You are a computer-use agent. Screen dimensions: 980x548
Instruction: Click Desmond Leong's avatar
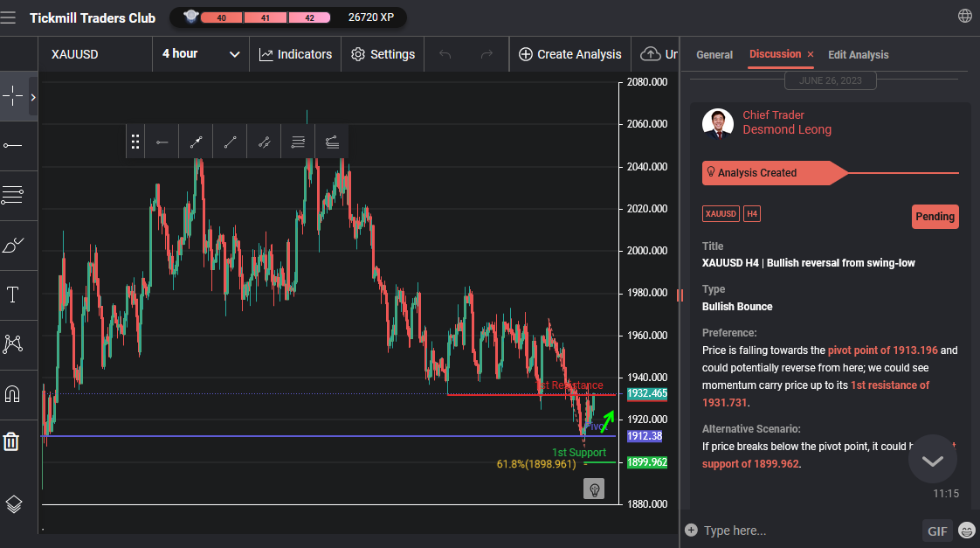717,123
